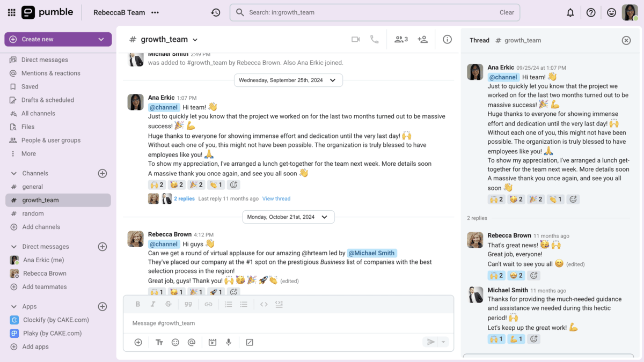Toggle bold formatting in the composer
The height and width of the screenshot is (362, 644).
point(137,304)
